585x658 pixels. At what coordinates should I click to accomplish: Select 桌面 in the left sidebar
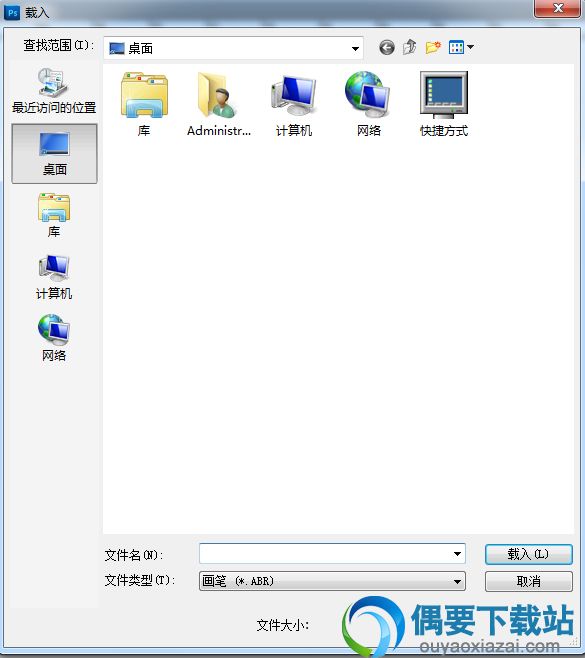pos(54,154)
